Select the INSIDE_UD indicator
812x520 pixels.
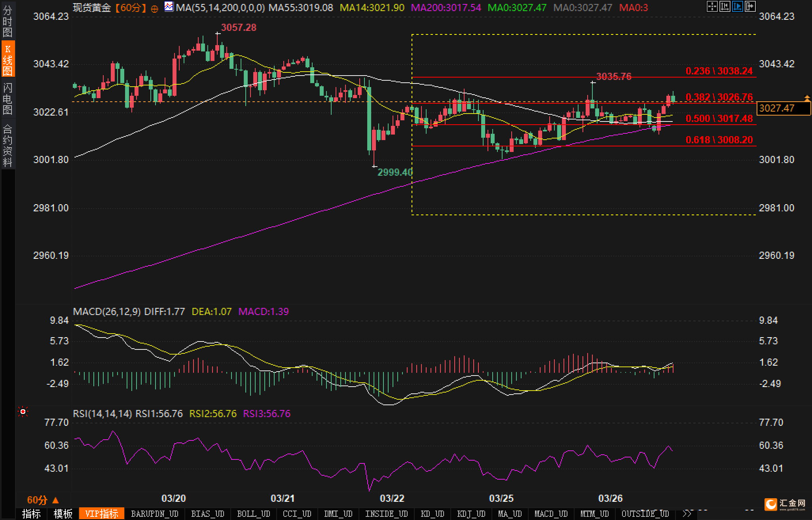click(387, 514)
